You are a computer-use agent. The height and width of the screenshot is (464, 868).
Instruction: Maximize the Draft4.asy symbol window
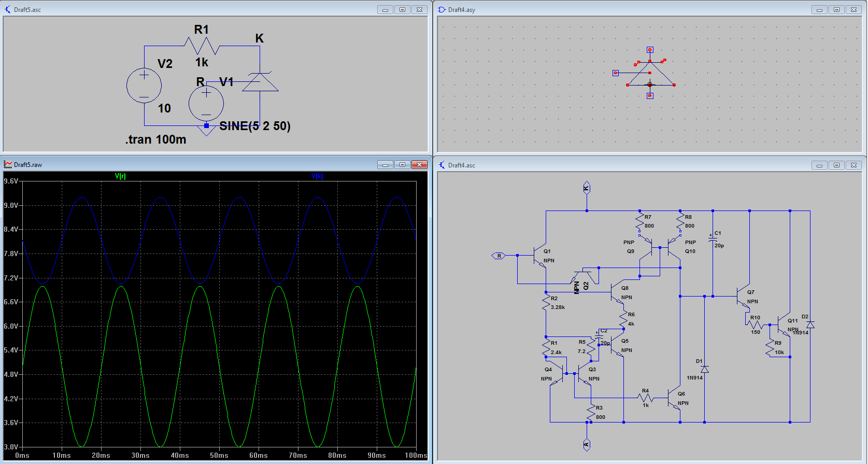coord(836,9)
